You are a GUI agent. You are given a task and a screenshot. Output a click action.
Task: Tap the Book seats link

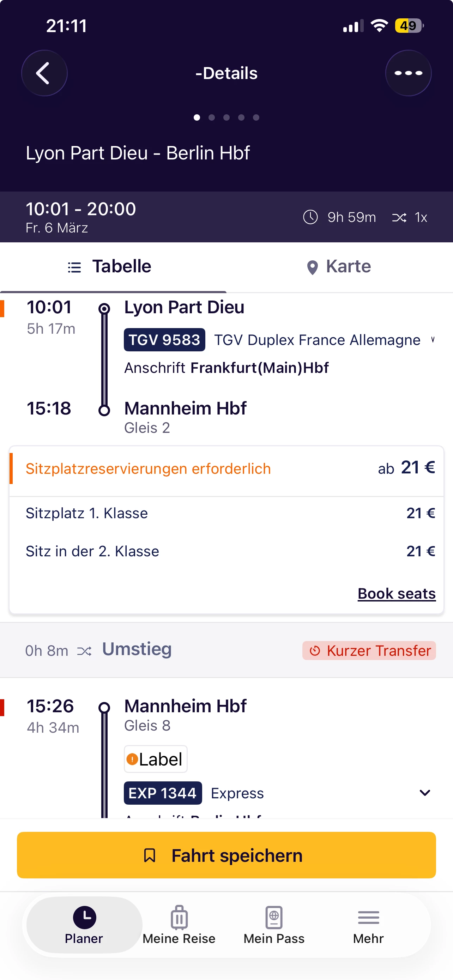point(396,593)
